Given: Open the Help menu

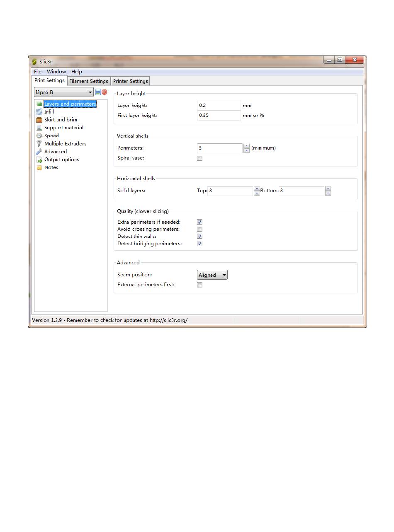Looking at the screenshot, I should [x=77, y=72].
